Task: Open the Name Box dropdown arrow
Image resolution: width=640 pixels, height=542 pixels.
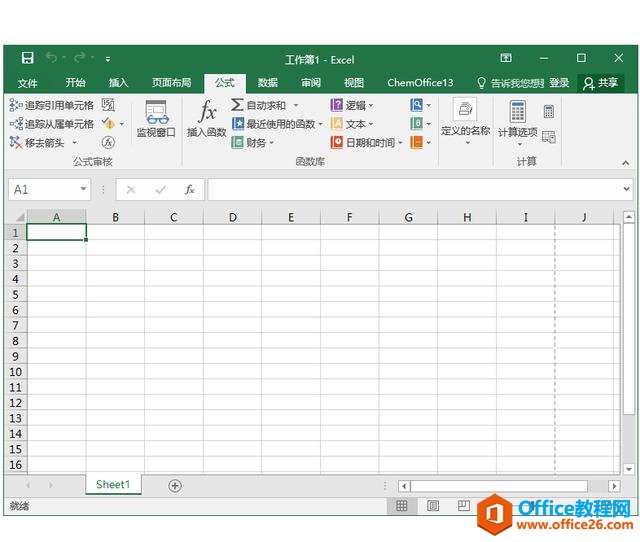Action: click(83, 189)
